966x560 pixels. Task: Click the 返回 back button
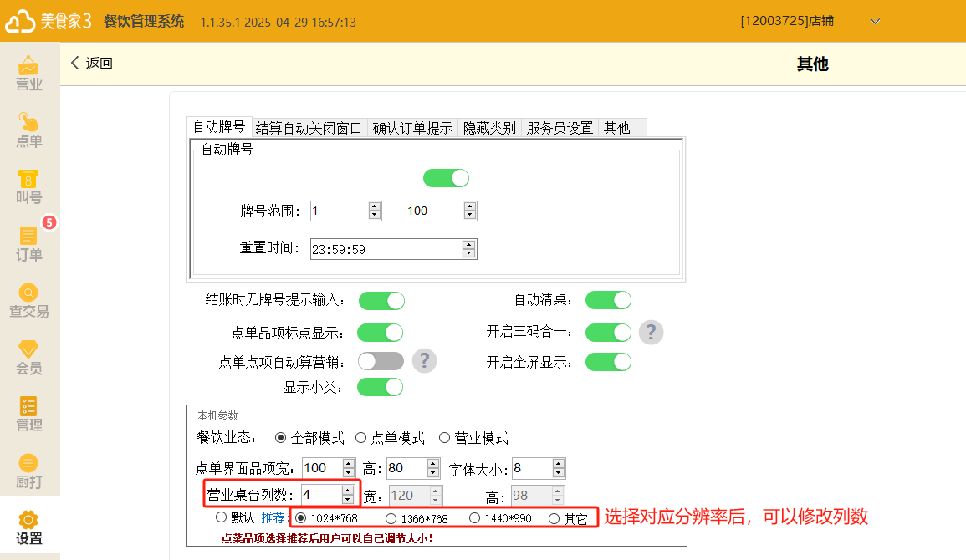[x=91, y=64]
